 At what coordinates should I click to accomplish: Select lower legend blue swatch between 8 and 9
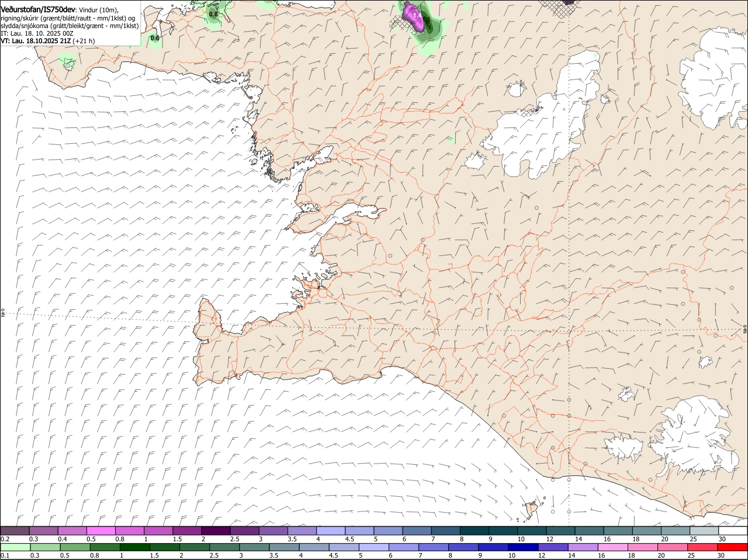[x=463, y=547]
